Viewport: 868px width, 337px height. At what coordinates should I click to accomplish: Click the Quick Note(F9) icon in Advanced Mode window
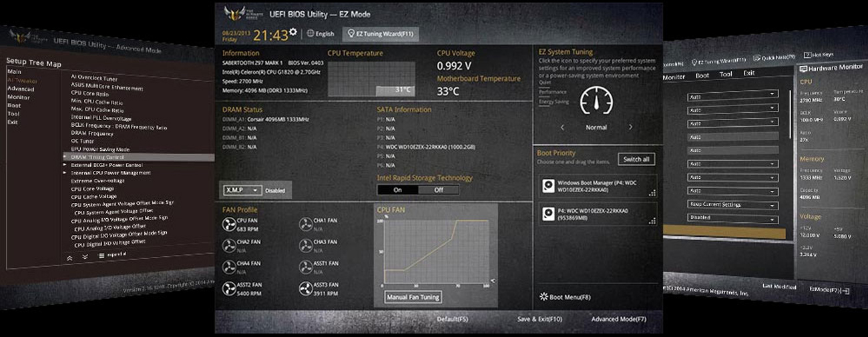(x=757, y=58)
